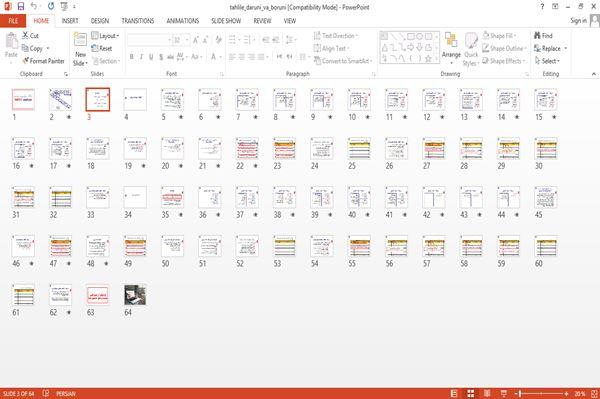Switch to the DESIGN tab
600x399 pixels.
point(100,21)
